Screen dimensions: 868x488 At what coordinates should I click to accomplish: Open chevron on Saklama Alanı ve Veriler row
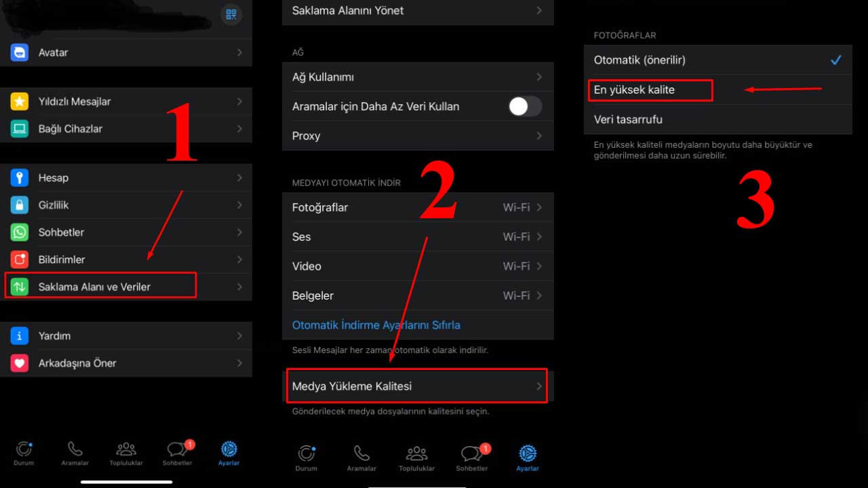239,287
